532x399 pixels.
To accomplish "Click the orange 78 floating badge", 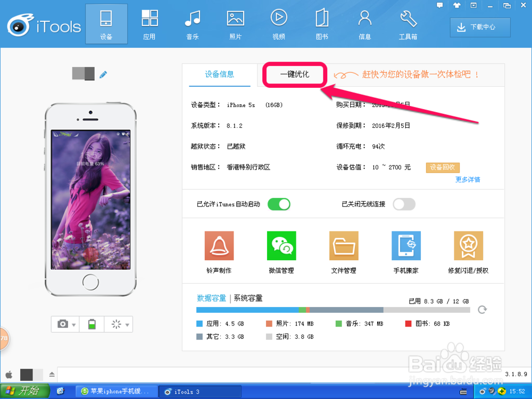I will pos(4,338).
